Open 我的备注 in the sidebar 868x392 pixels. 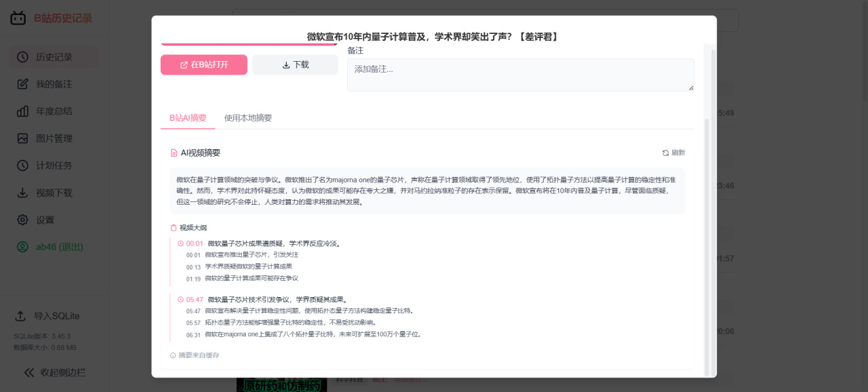pyautogui.click(x=54, y=84)
